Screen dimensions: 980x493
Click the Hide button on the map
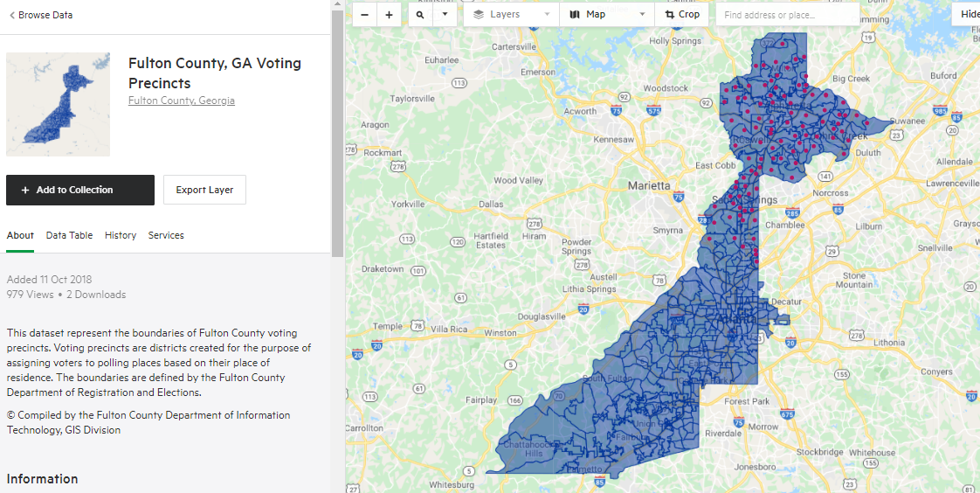pos(969,15)
